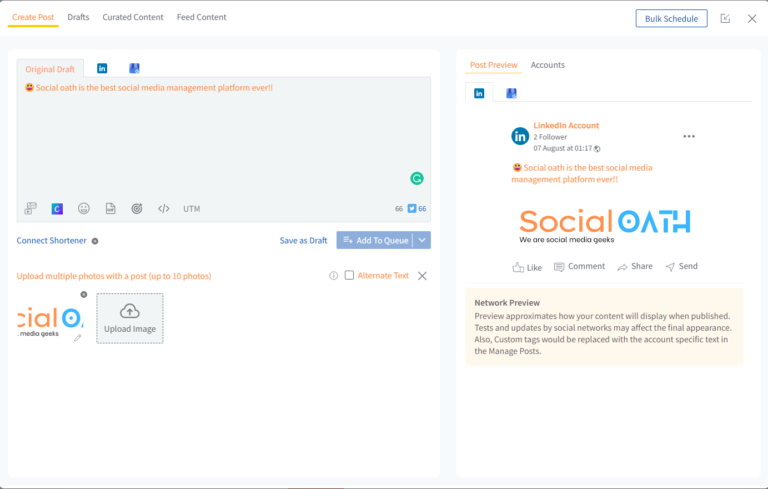
Task: Edit the uploaded image with the pencil icon
Action: pos(77,338)
